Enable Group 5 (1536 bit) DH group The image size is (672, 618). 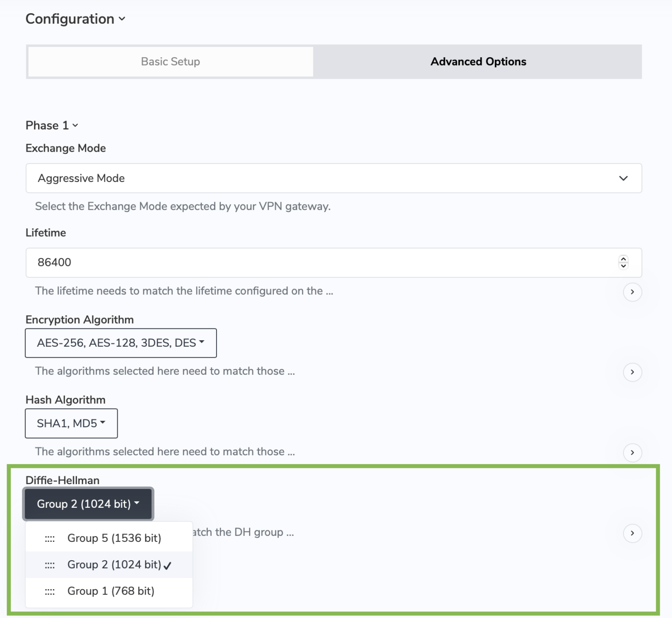click(114, 538)
